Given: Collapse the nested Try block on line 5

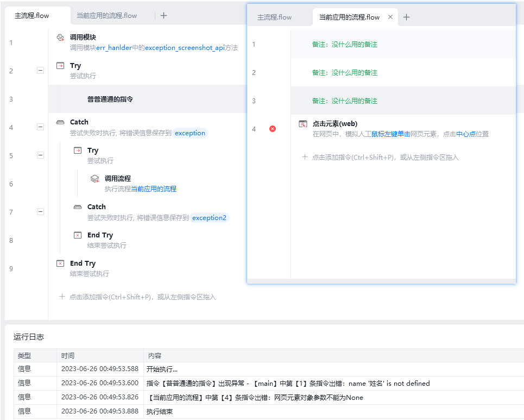Looking at the screenshot, I should (x=40, y=155).
